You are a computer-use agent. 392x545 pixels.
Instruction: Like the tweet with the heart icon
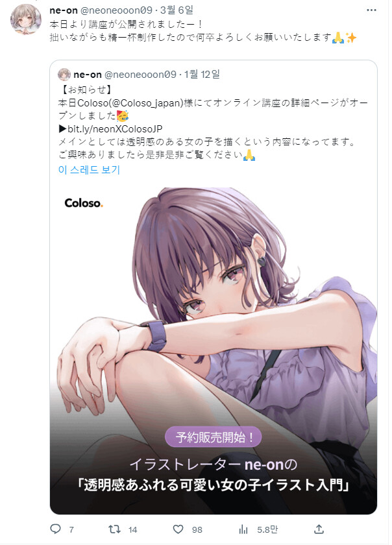click(x=178, y=529)
